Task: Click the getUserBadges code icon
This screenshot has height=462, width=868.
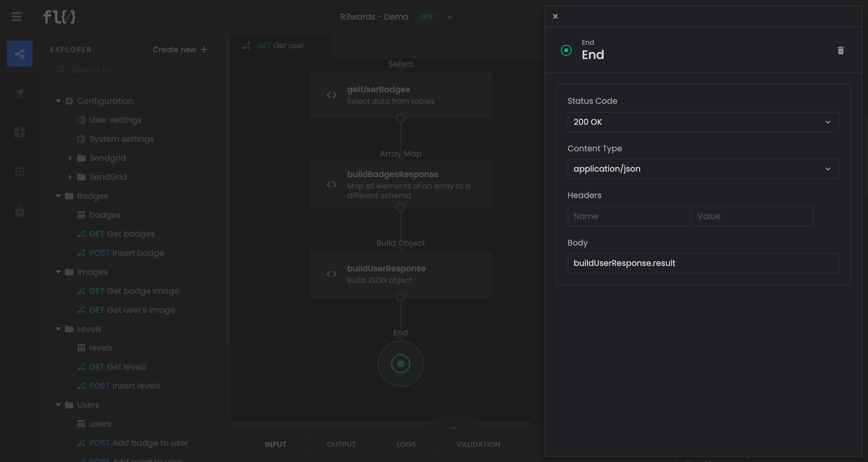Action: (x=332, y=95)
